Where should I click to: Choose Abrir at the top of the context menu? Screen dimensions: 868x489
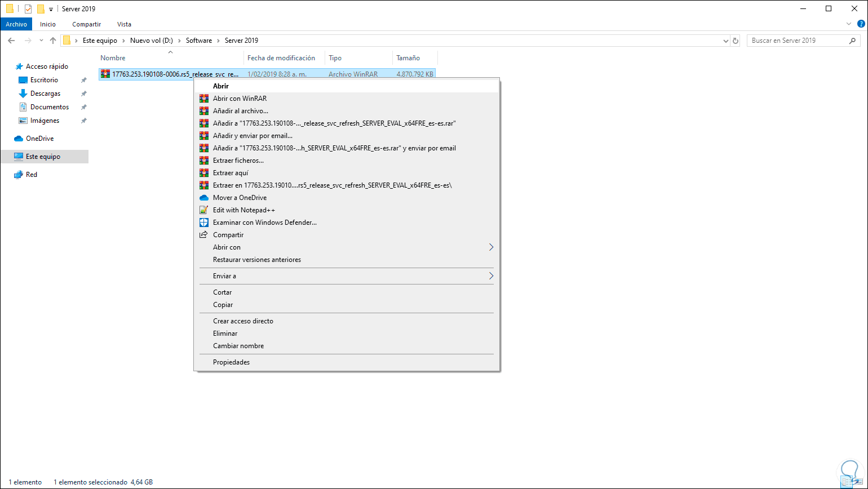(x=347, y=86)
